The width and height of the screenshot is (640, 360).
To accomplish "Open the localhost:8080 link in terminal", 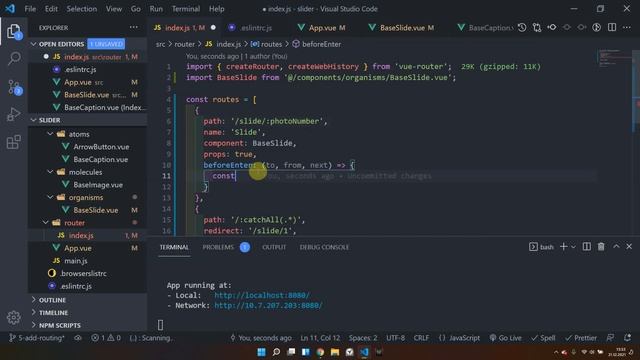I will (262, 295).
